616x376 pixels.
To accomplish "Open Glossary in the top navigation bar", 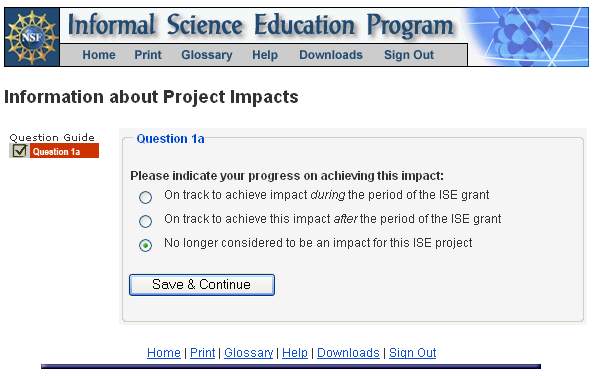I will (207, 55).
